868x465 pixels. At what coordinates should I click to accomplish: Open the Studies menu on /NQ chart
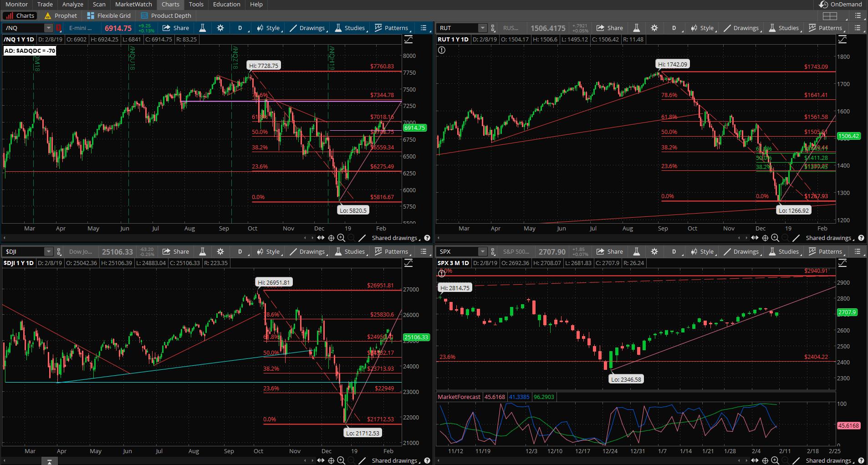pos(350,28)
